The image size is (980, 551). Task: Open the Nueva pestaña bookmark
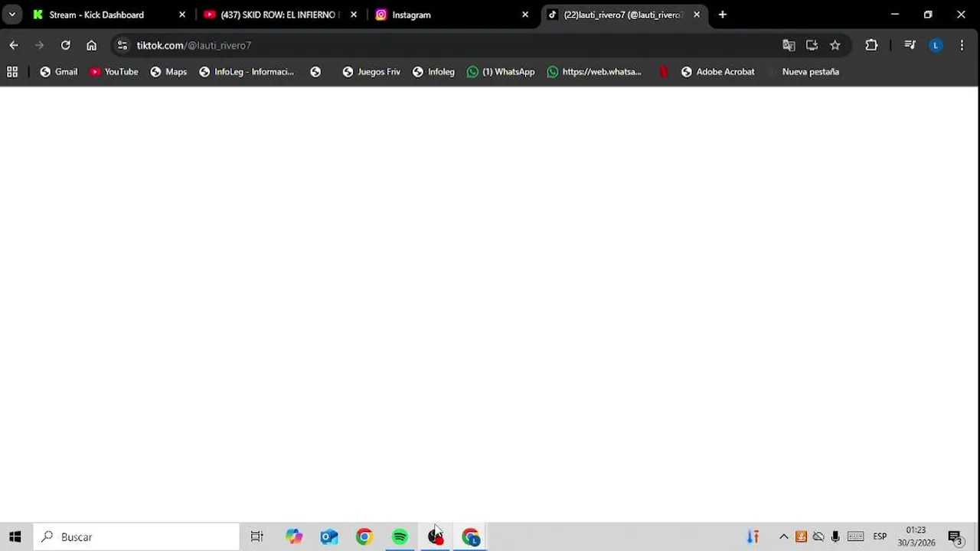[x=804, y=72]
